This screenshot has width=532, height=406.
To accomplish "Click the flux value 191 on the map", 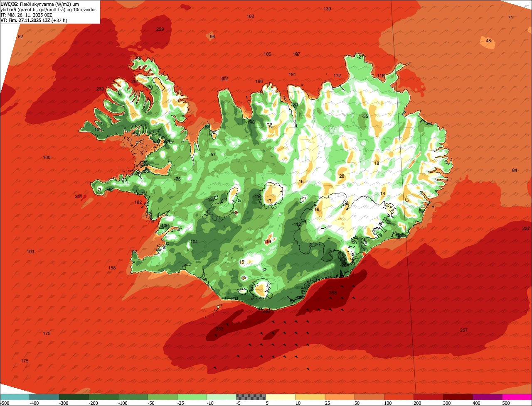I will [292, 74].
